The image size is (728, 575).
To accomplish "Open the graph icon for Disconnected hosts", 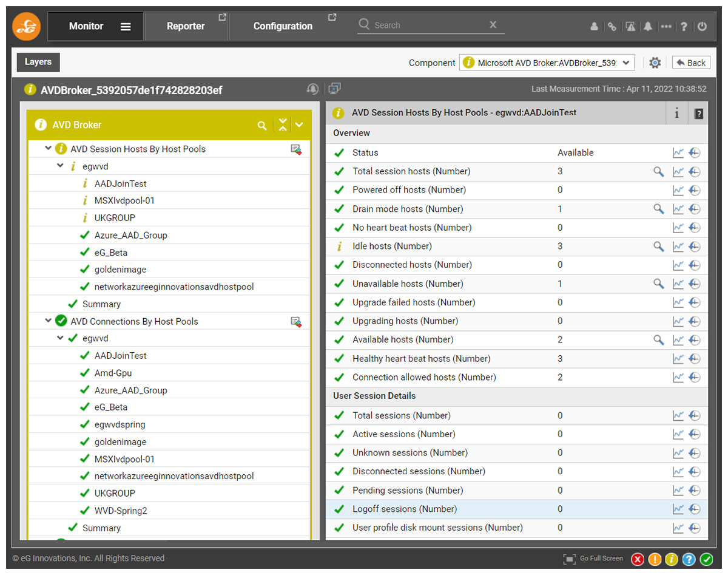I will [x=678, y=265].
